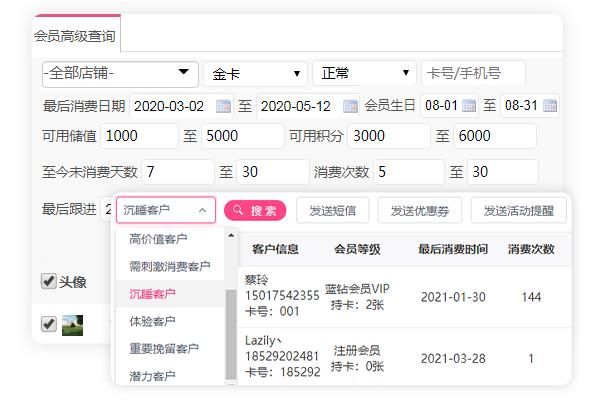Open calendar for birthday start 08-01
The height and width of the screenshot is (407, 596).
tap(469, 105)
